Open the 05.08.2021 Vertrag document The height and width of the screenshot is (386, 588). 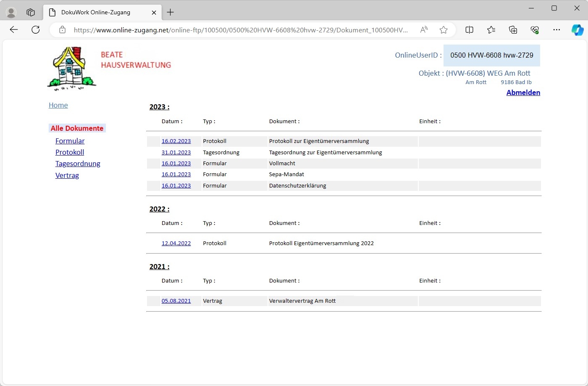tap(176, 301)
